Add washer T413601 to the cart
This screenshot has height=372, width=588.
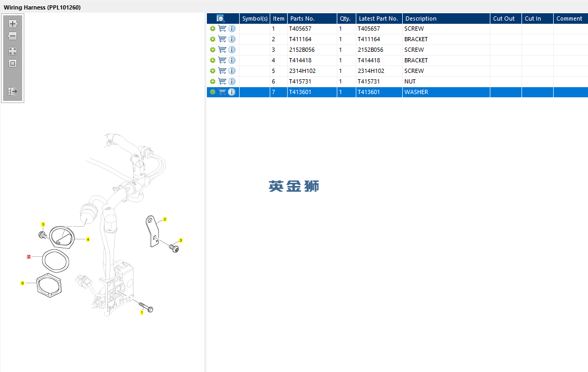pyautogui.click(x=222, y=92)
